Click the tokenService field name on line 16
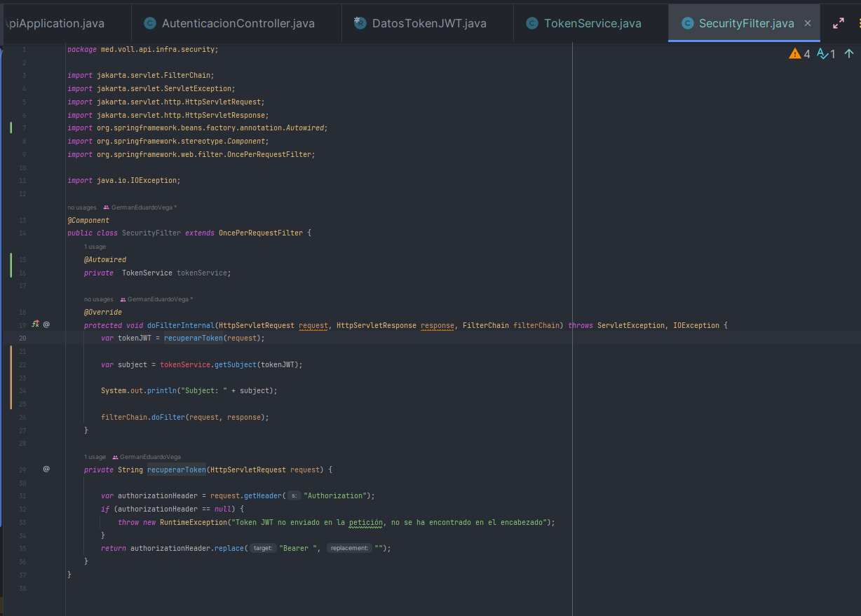 click(202, 273)
